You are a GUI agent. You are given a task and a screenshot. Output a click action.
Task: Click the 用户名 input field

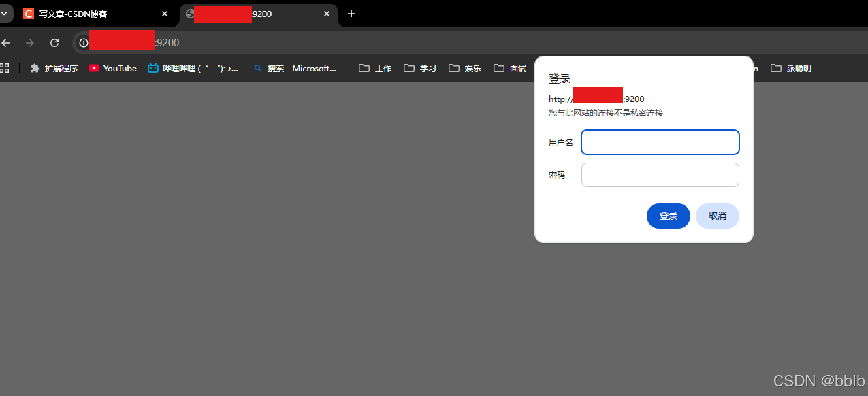coord(660,142)
